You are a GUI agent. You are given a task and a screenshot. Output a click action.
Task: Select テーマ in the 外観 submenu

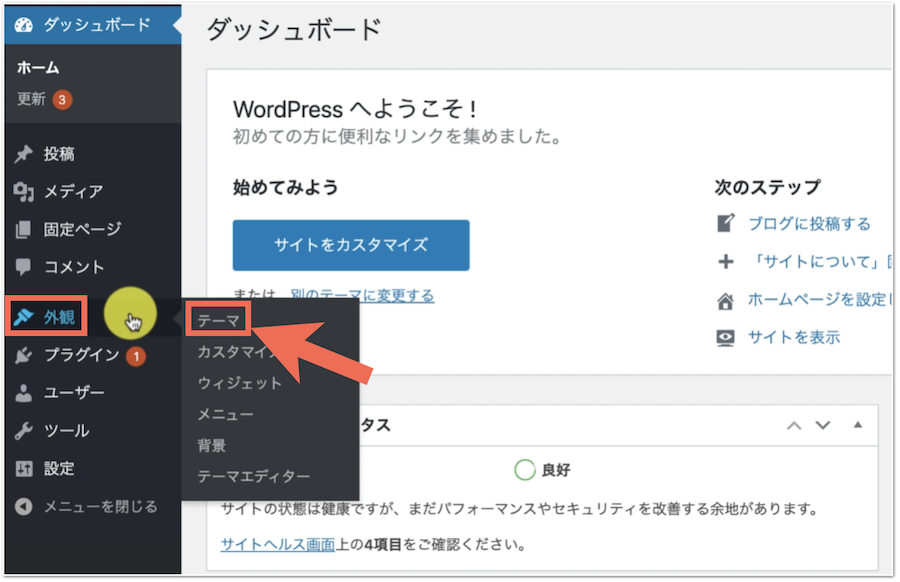click(218, 321)
